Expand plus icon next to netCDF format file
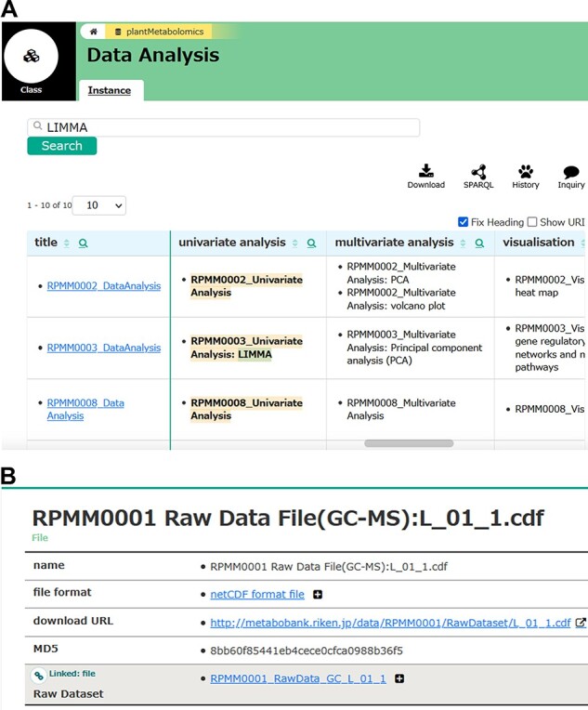 pyautogui.click(x=318, y=595)
